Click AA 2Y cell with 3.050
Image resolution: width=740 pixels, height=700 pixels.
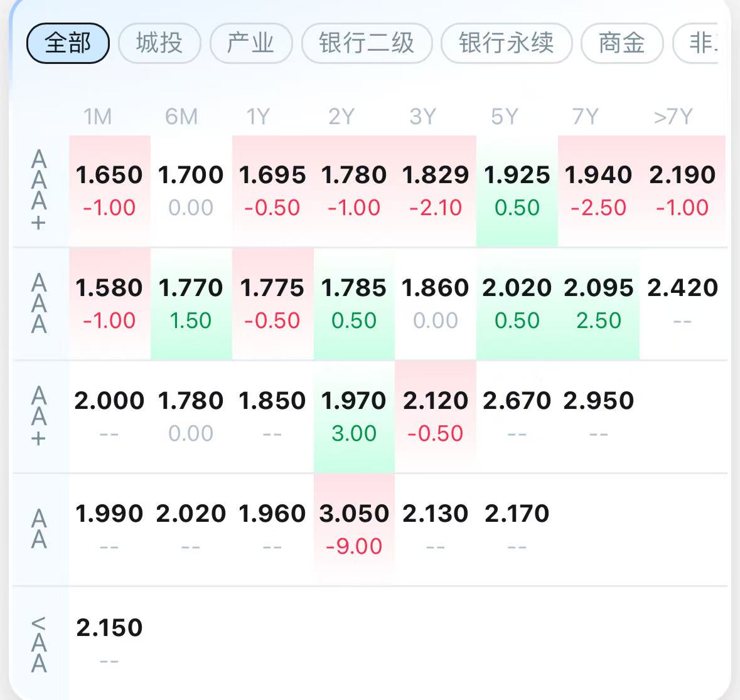coord(354,530)
